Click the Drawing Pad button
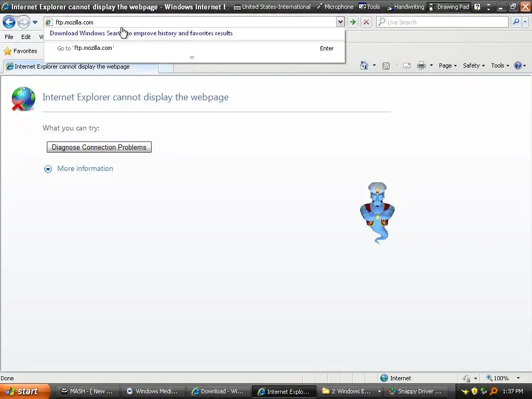The image size is (532, 399). pyautogui.click(x=449, y=7)
